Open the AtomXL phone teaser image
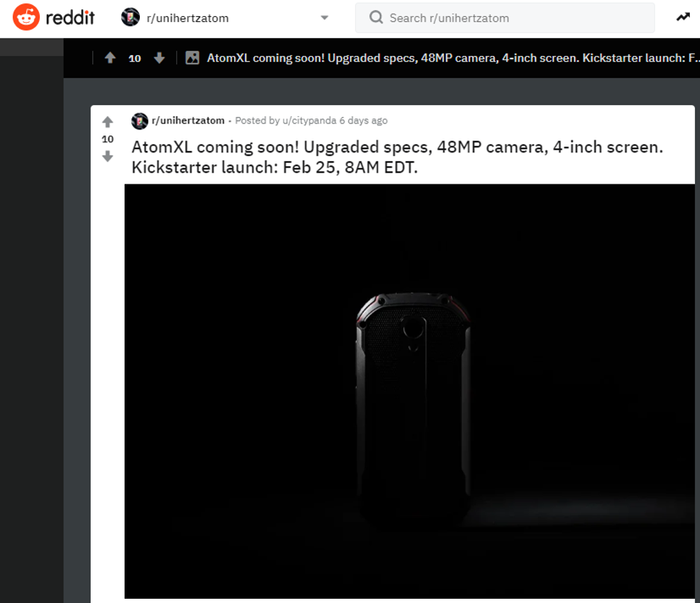Image resolution: width=700 pixels, height=603 pixels. [409, 391]
